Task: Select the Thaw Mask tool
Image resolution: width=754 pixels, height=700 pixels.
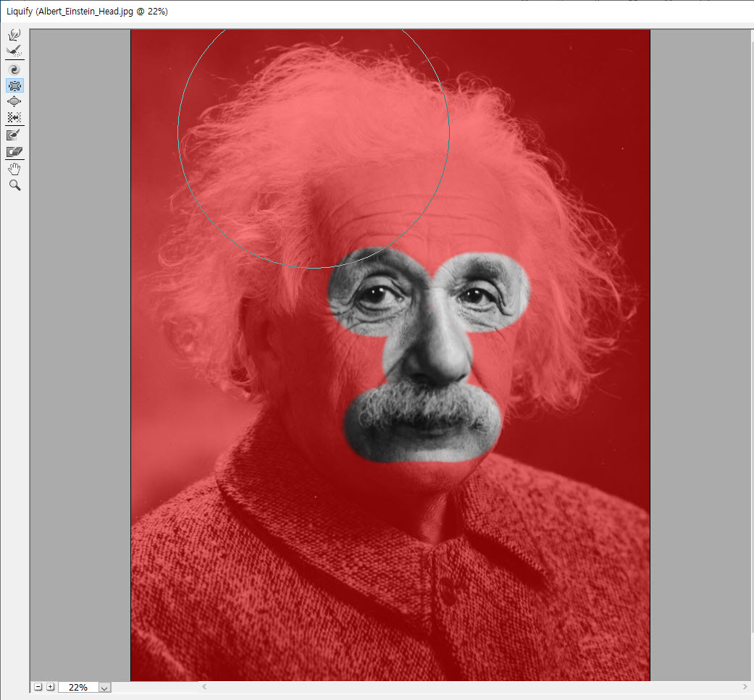Action: click(14, 152)
